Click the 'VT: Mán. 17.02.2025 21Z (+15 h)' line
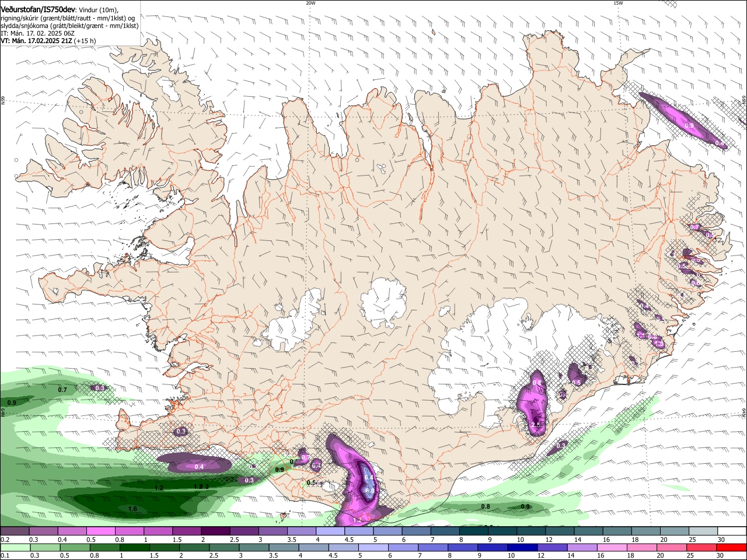 click(x=48, y=41)
